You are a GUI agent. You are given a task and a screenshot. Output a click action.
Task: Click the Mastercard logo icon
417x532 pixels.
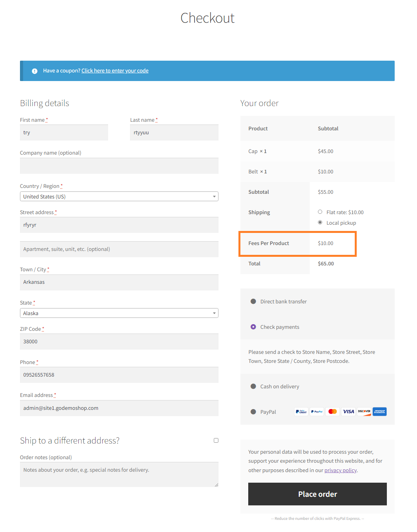point(332,411)
